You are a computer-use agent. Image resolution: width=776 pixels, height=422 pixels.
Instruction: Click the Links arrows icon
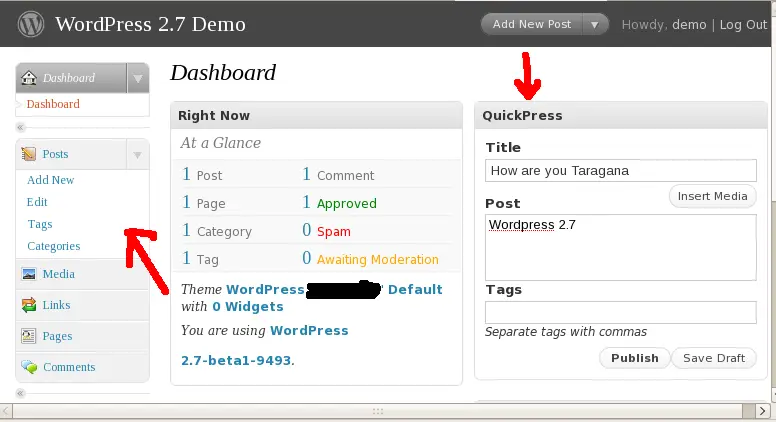29,305
